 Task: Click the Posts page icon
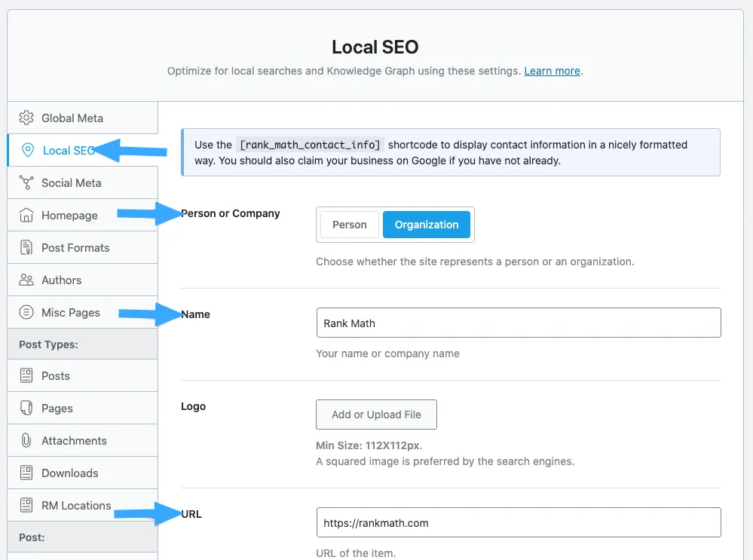tap(26, 375)
